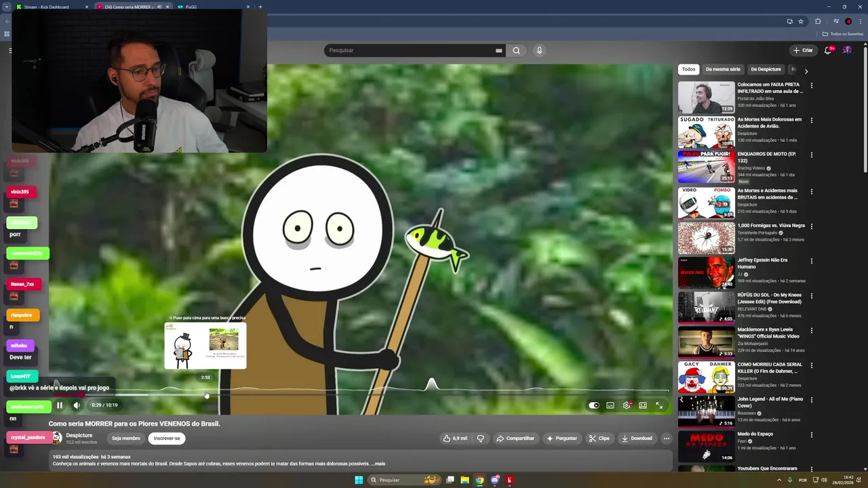Click the Windows taskbar search Pesquisar box

tap(405, 480)
